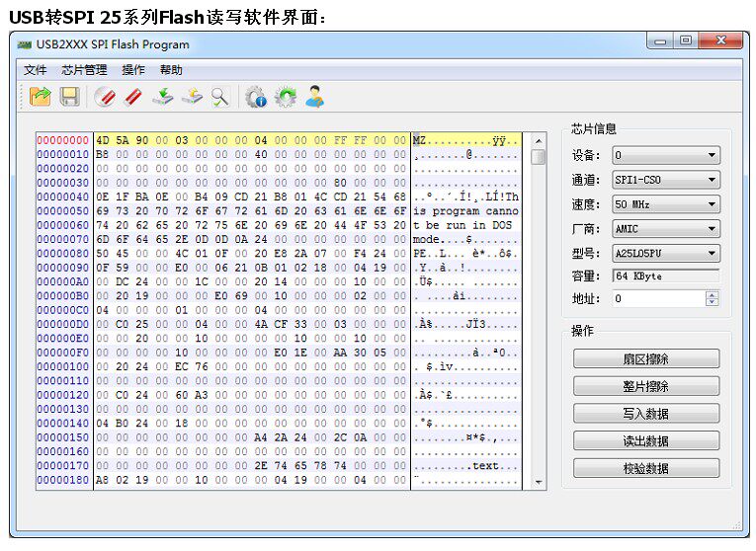Click hex byte A3 in row 00000120

[201, 395]
